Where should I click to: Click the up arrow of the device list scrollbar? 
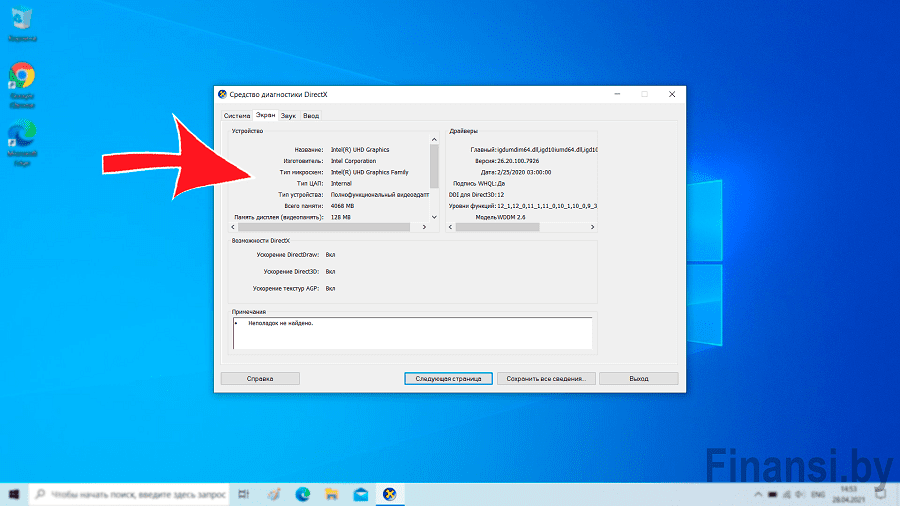[x=434, y=139]
